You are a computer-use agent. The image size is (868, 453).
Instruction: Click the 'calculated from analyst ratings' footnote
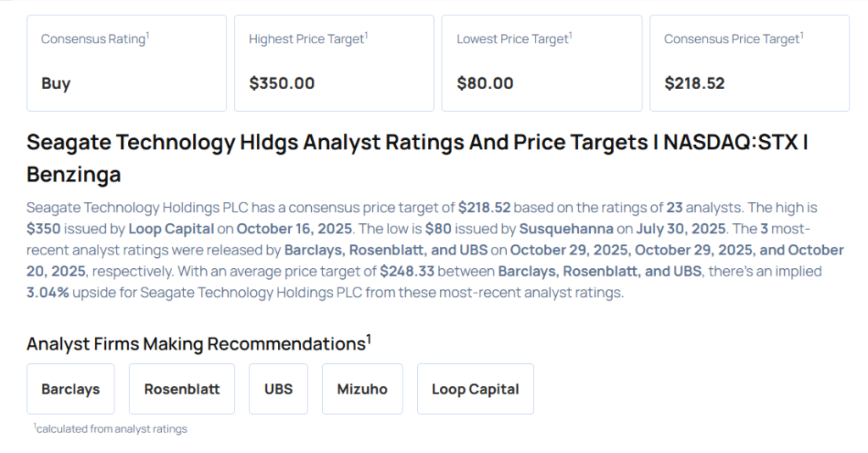[112, 429]
